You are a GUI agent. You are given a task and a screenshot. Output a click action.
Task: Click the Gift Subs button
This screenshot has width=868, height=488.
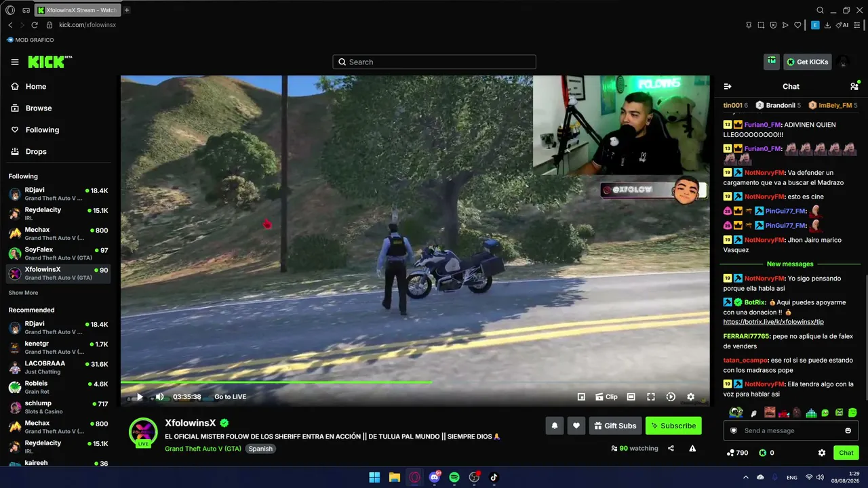click(616, 426)
